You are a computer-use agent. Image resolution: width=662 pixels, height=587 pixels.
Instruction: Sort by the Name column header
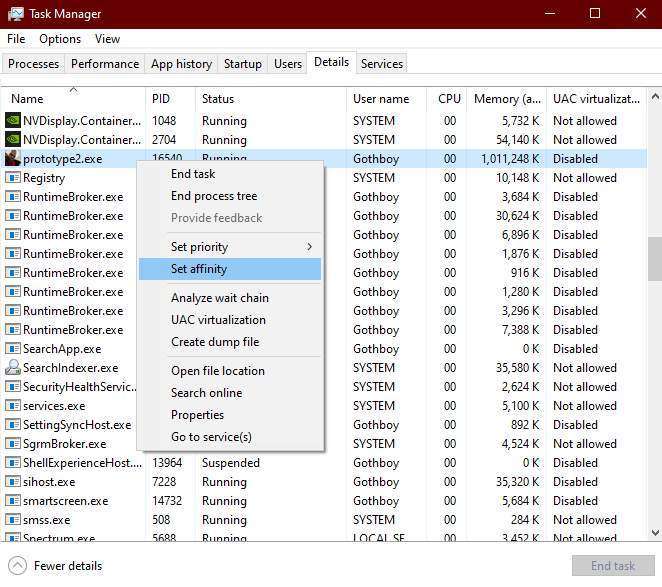click(x=73, y=99)
